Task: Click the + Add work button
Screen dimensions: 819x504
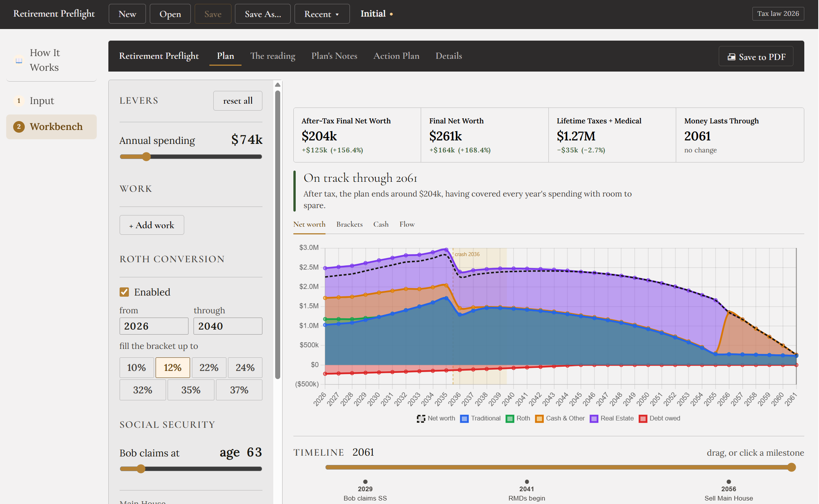Action: point(152,225)
